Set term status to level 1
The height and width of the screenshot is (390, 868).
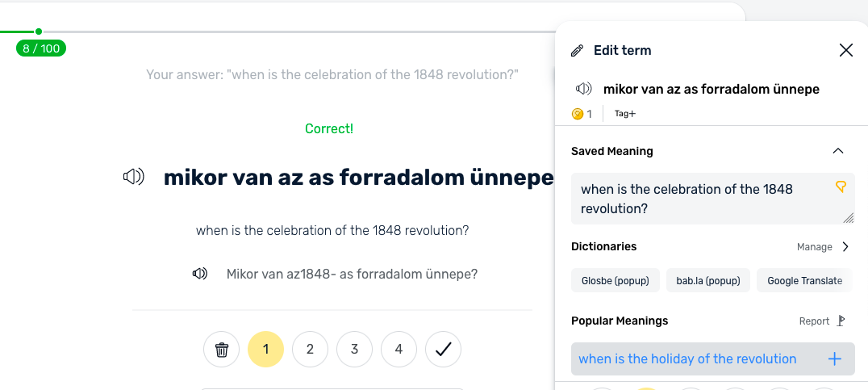tap(265, 350)
